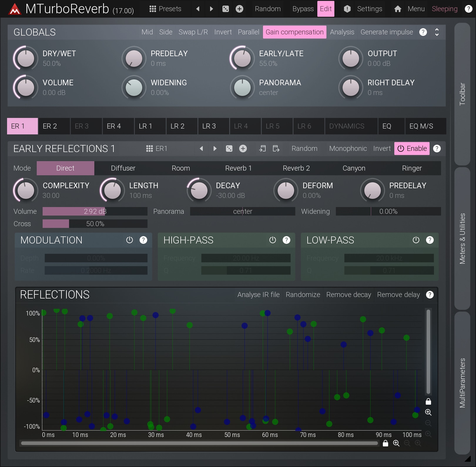The image size is (476, 467).
Task: Click the vertical zoom-in magnifier in Reflections graph
Action: coord(428,412)
